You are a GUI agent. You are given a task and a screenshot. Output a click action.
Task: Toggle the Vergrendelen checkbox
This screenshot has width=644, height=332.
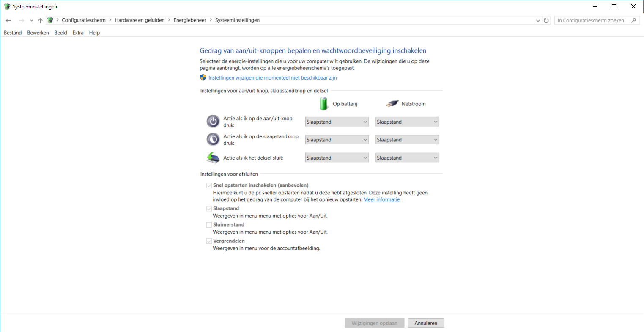tap(209, 241)
